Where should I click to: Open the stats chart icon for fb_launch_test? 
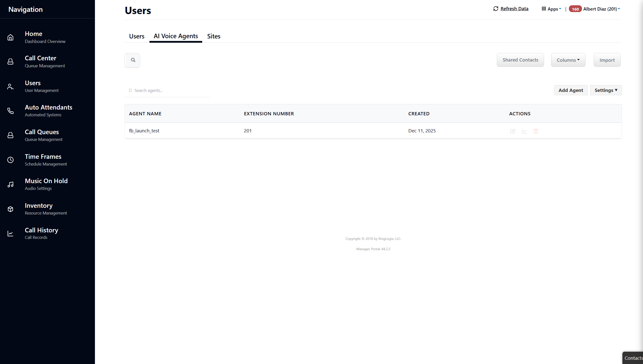[524, 131]
